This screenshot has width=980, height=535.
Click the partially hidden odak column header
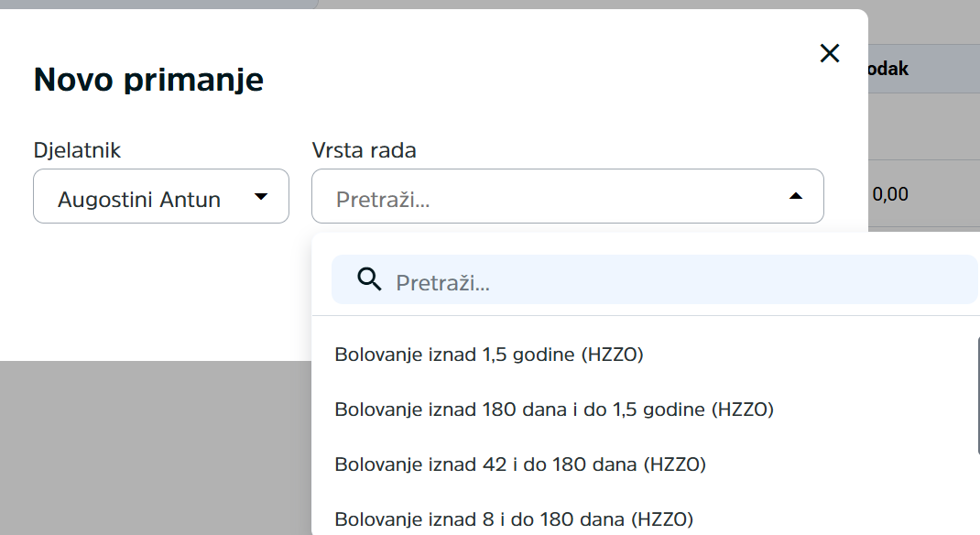click(888, 69)
